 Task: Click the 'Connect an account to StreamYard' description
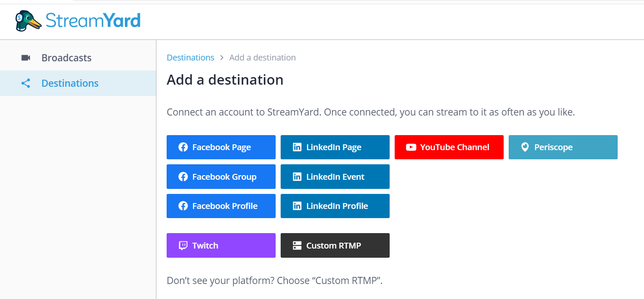[x=371, y=113]
